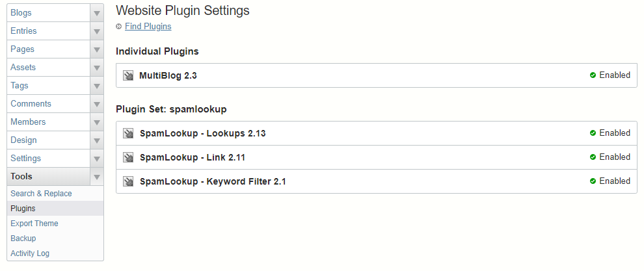Screen dimensions: 644x271
Task: Open the Design menu dropdown arrow
Action: [x=96, y=140]
